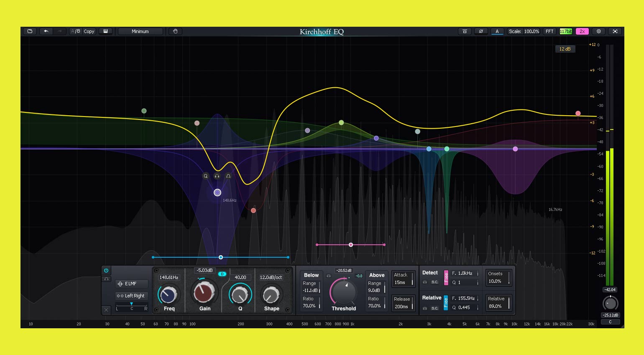
Task: Click the fullscreen expand icon
Action: point(615,31)
